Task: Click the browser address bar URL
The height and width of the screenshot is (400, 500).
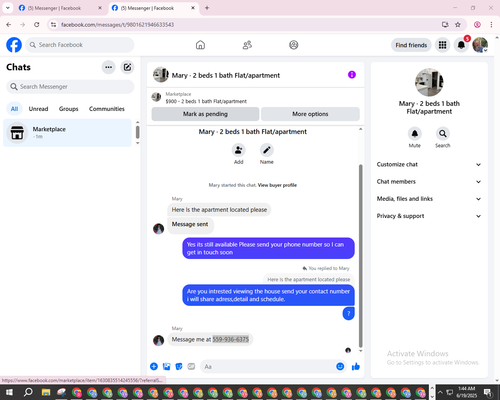Action: click(x=117, y=25)
